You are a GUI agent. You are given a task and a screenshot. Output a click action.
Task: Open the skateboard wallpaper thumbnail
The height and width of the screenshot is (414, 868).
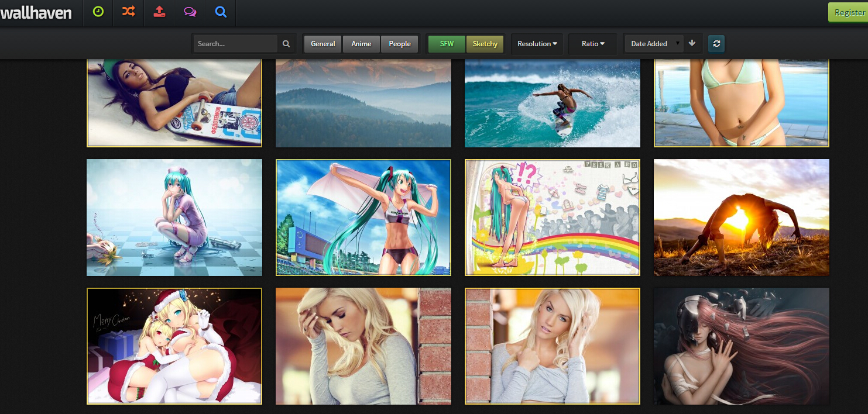pos(174,103)
